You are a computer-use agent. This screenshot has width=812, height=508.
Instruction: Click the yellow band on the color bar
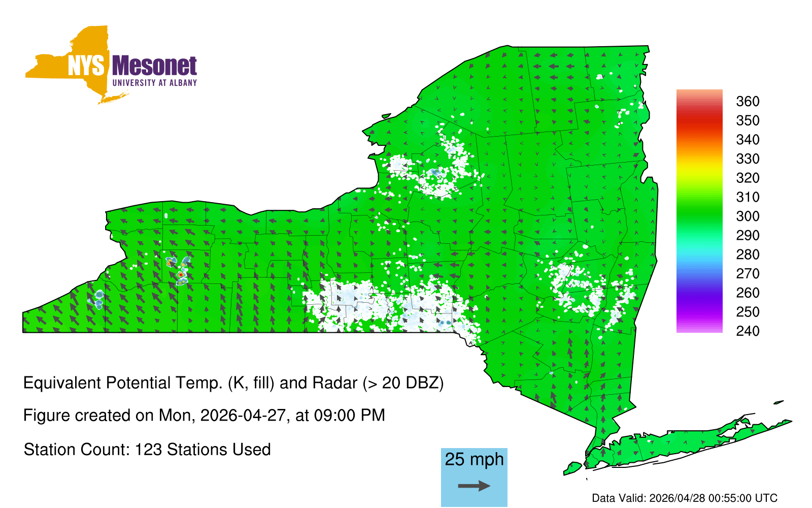pyautogui.click(x=699, y=165)
